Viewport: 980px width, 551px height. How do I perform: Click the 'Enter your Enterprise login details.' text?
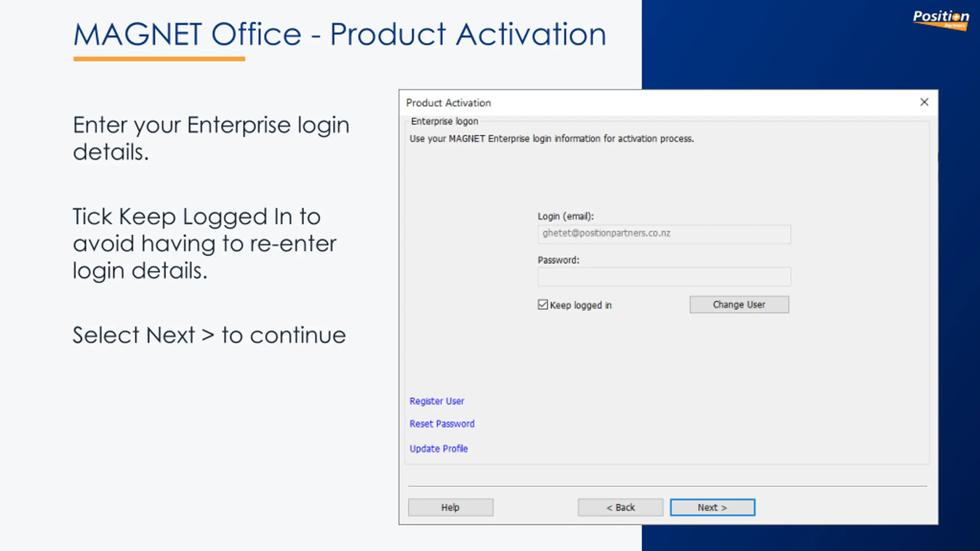pos(211,138)
